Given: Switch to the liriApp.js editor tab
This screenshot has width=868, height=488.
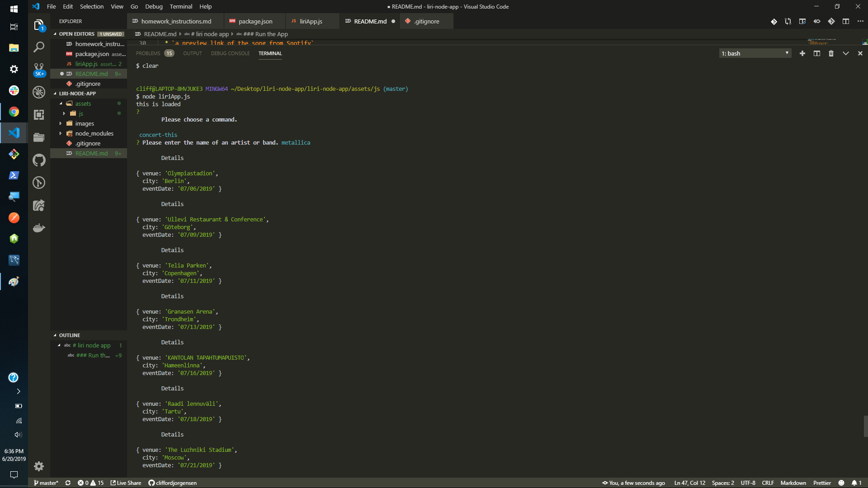Looking at the screenshot, I should tap(311, 21).
